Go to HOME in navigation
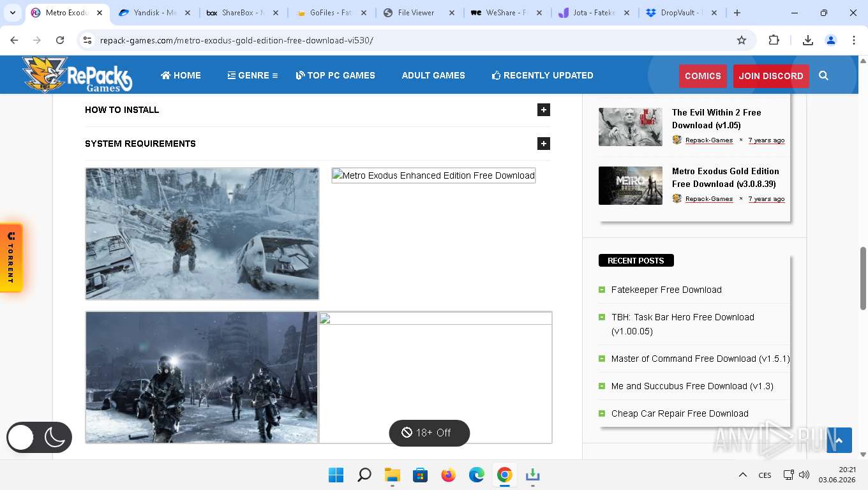This screenshot has height=490, width=868. [181, 75]
